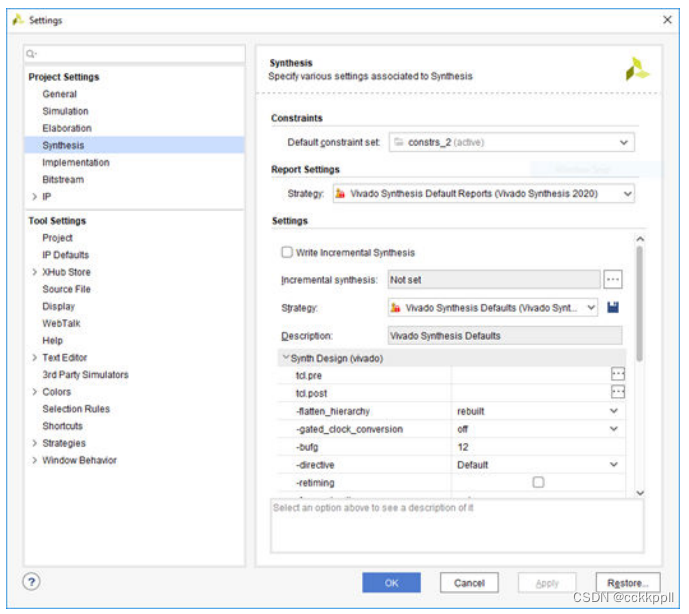Open Selection Rules settings

point(76,409)
